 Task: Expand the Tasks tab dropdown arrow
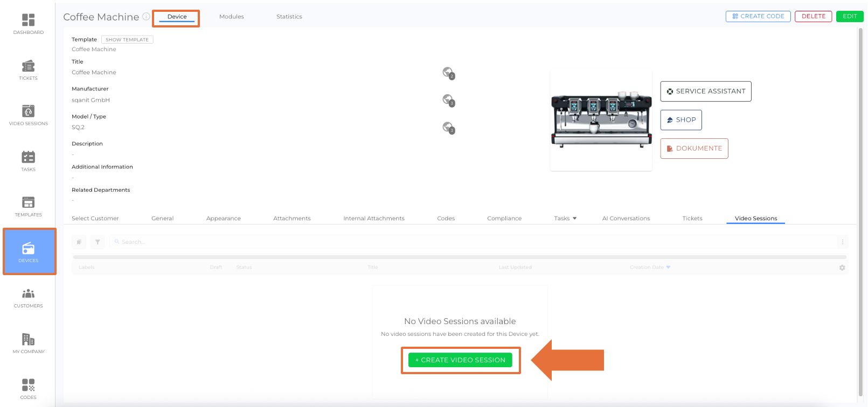[575, 219]
